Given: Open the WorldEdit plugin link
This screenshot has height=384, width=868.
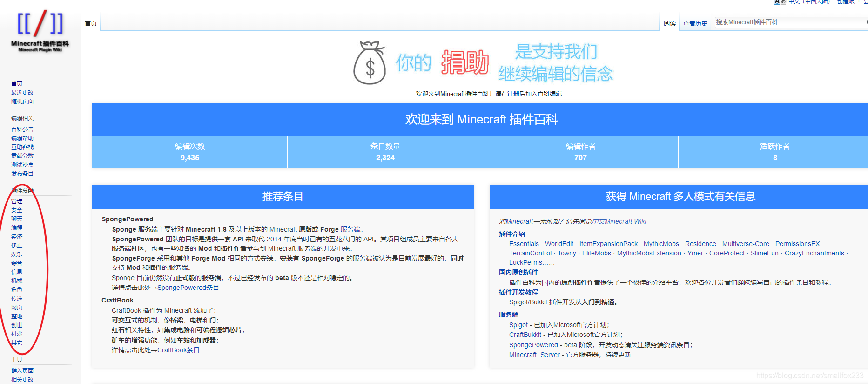Looking at the screenshot, I should (x=559, y=244).
